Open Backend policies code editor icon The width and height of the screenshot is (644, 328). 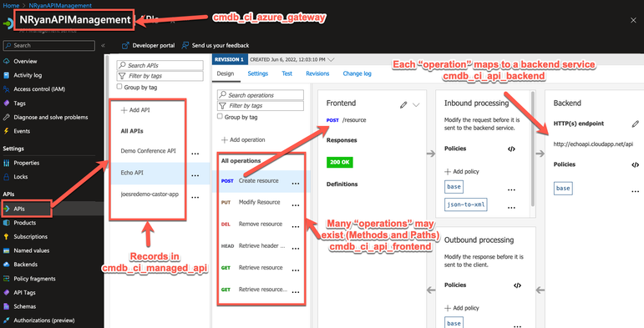[635, 164]
